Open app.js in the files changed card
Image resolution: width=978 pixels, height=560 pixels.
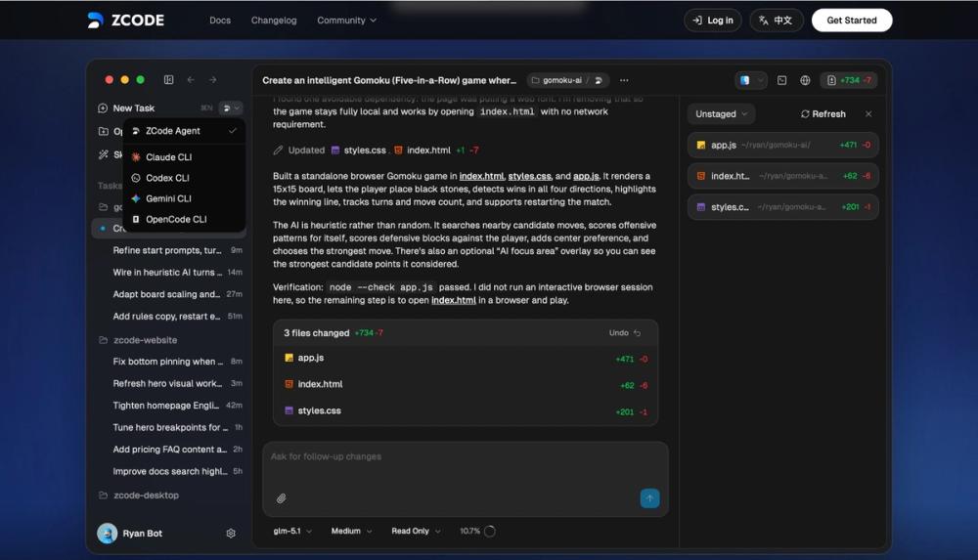[x=466, y=358]
